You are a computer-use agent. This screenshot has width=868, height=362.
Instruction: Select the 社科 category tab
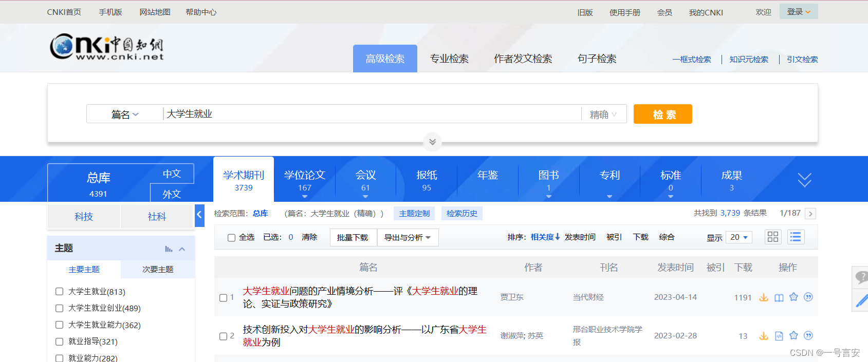coord(157,217)
